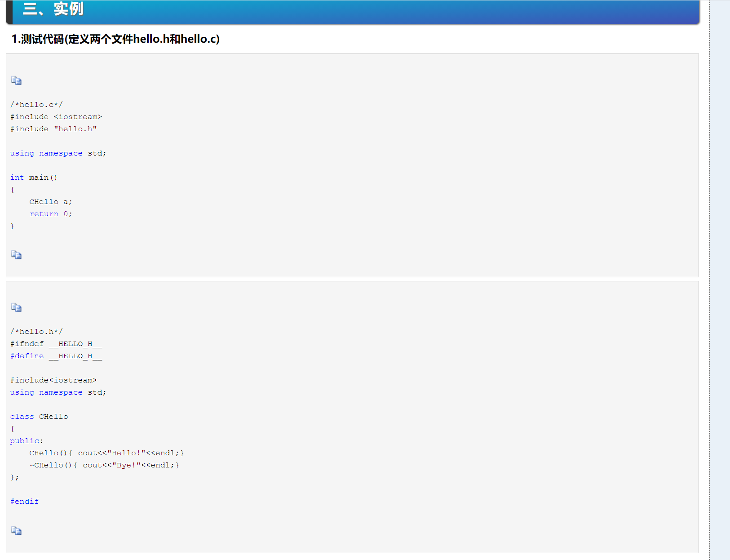730x560 pixels.
Task: Click the '#ifndef __HELLO_H__' line
Action: pos(56,344)
